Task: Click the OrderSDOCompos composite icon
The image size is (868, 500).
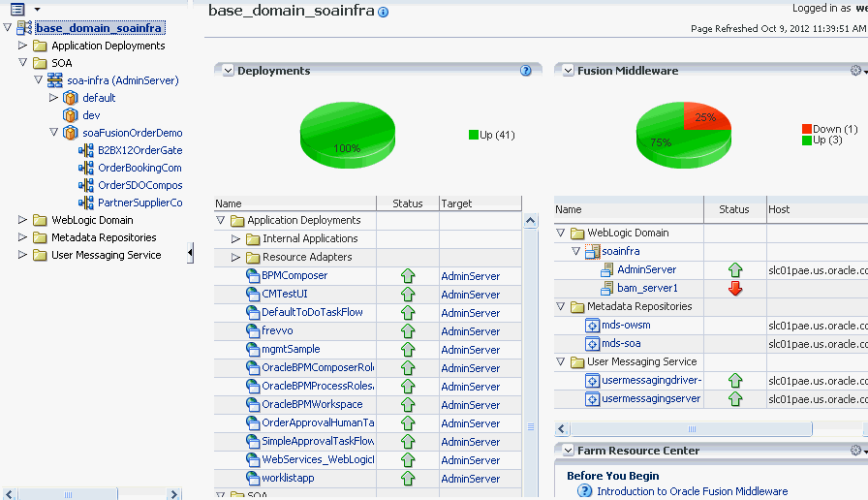Action: 86,185
